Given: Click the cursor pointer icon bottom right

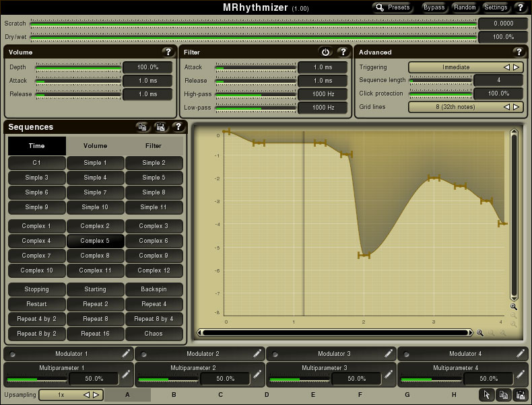Looking at the screenshot, I should coord(486,395).
